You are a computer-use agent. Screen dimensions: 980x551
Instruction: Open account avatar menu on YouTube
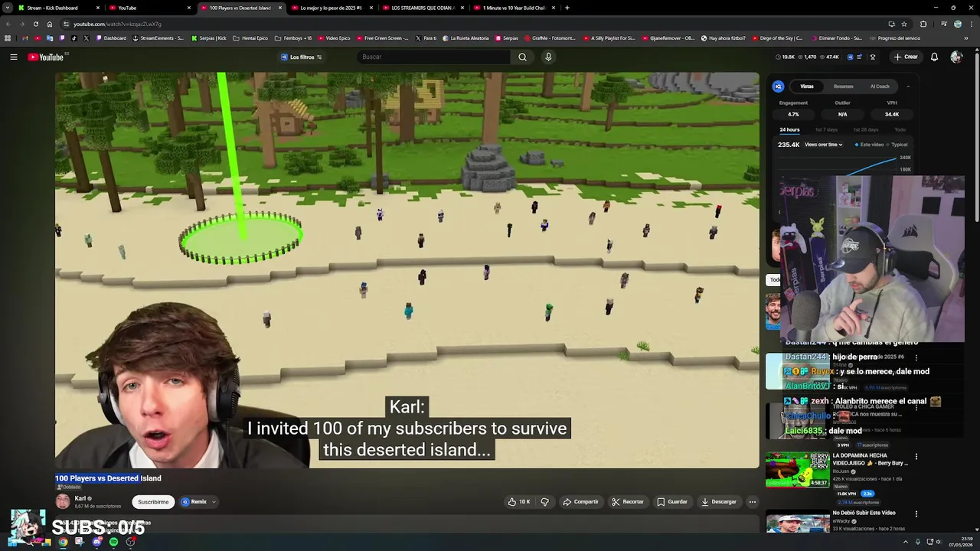956,57
